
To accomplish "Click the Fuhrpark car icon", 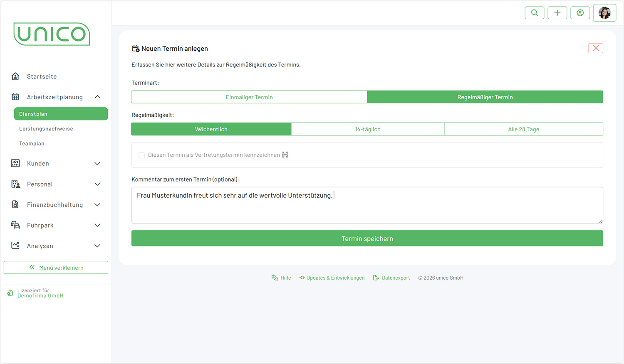I will [15, 225].
